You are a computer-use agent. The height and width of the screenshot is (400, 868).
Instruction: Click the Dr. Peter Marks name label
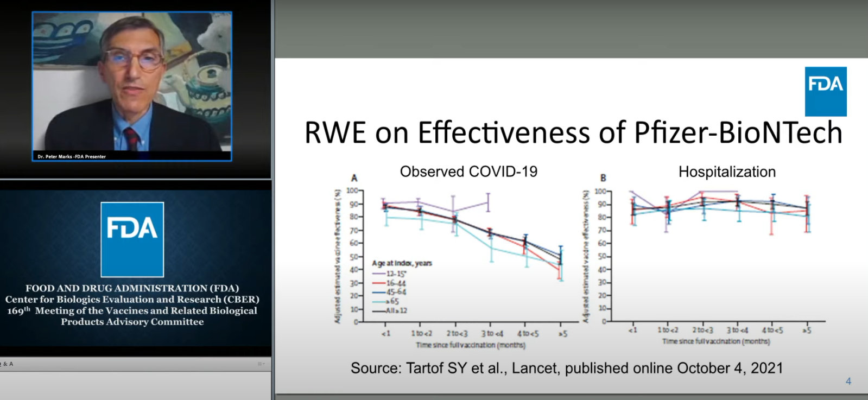(x=72, y=156)
